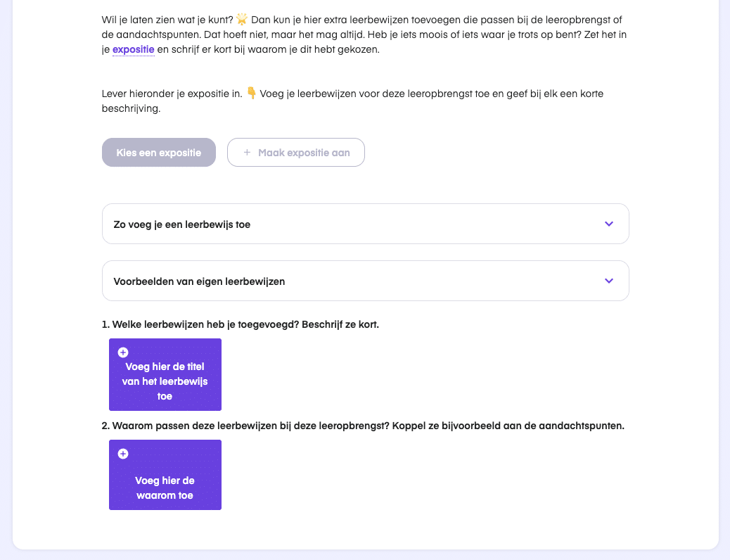Expand 'Voorbeelden van eigen leerbewijzen' section

pos(366,281)
